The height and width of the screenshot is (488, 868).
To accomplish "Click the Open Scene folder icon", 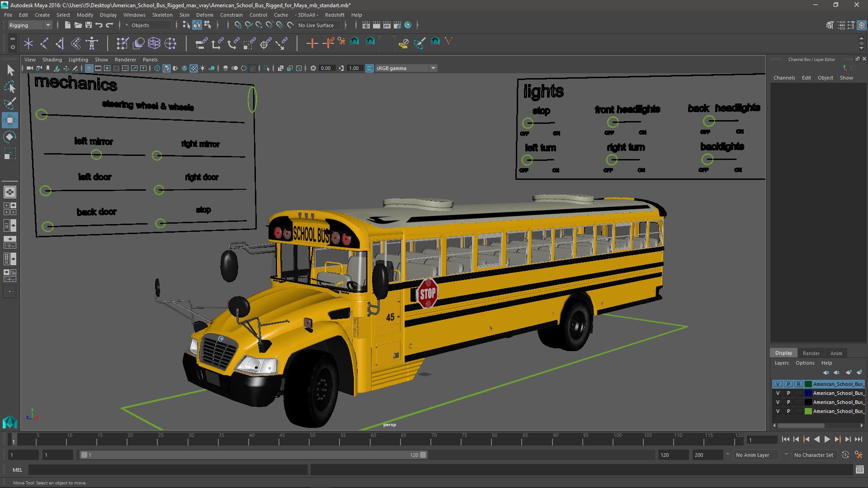I will [x=78, y=25].
